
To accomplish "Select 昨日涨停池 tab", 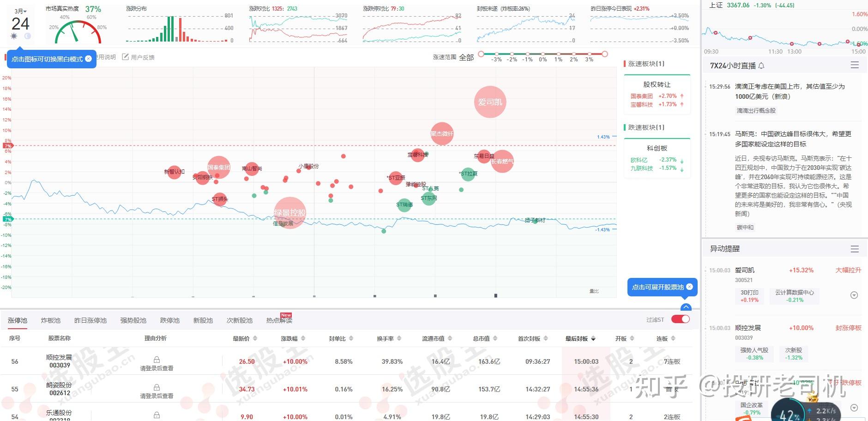I will tap(90, 320).
